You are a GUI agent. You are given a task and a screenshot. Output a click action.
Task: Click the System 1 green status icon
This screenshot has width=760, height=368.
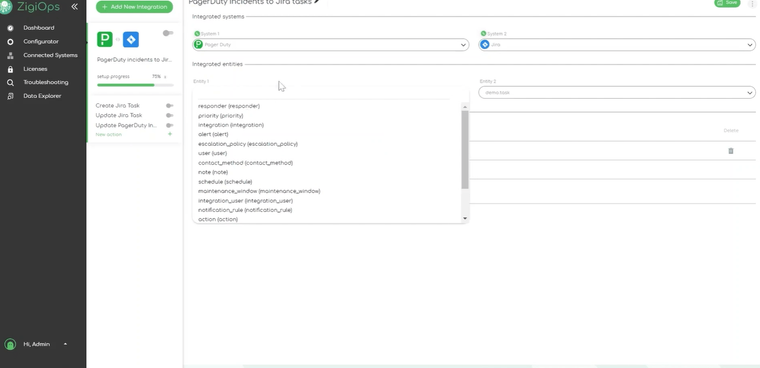197,33
